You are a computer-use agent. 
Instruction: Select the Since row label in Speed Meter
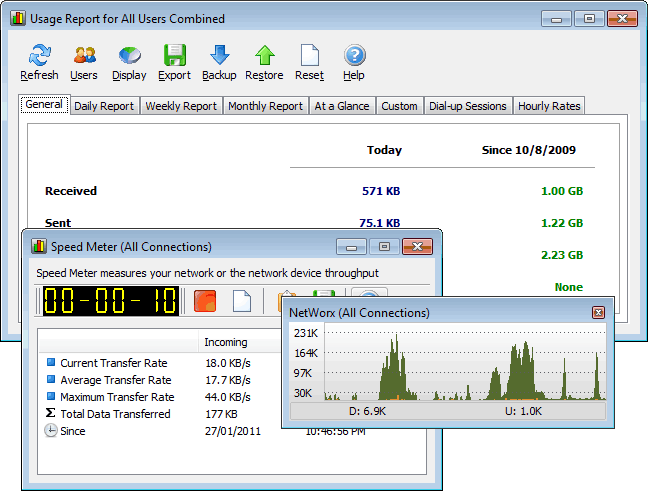tap(73, 431)
